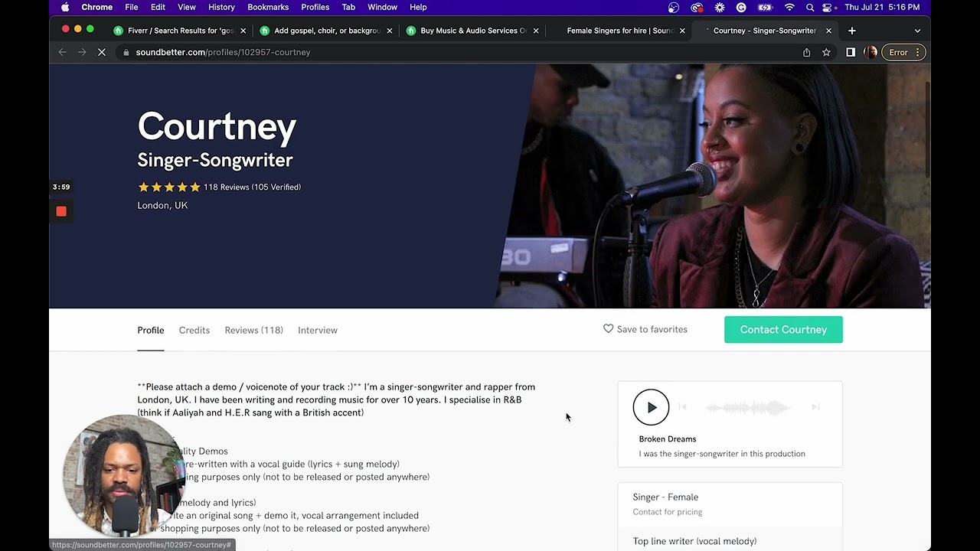Viewport: 980px width, 551px height.
Task: Click the 118 Reviews (105 Verified) link
Action: (252, 187)
